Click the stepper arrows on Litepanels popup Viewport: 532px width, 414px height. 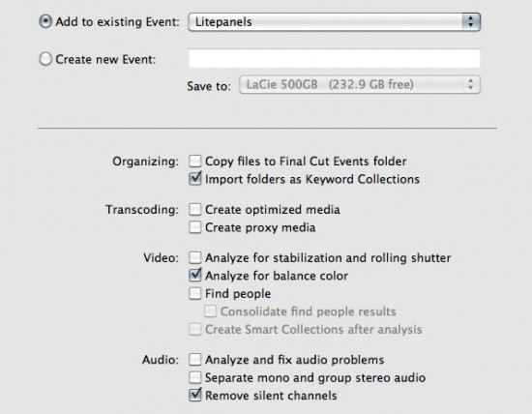471,22
